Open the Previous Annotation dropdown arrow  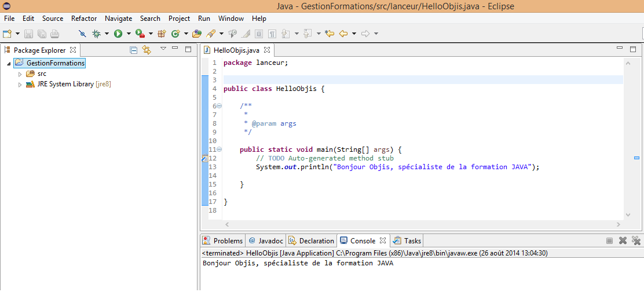coord(319,34)
